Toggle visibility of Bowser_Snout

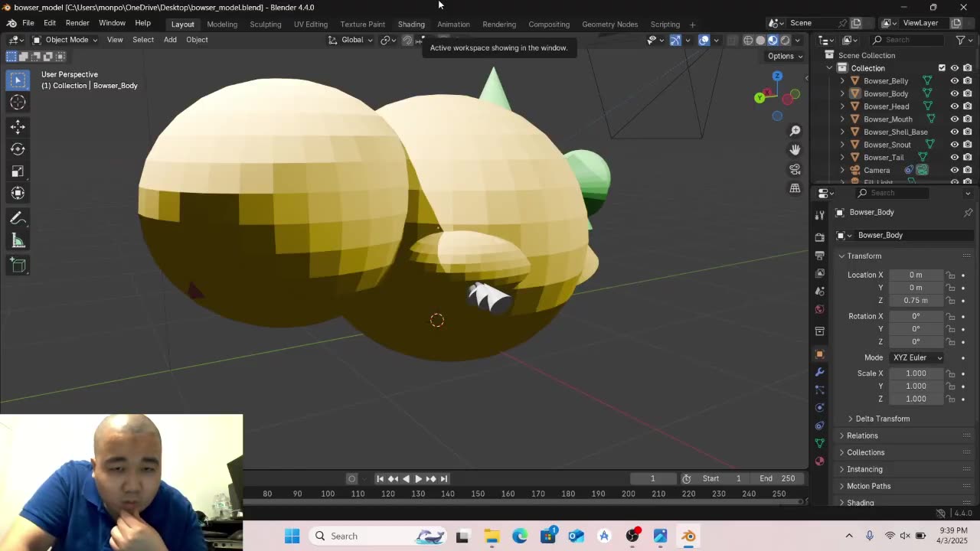click(955, 145)
